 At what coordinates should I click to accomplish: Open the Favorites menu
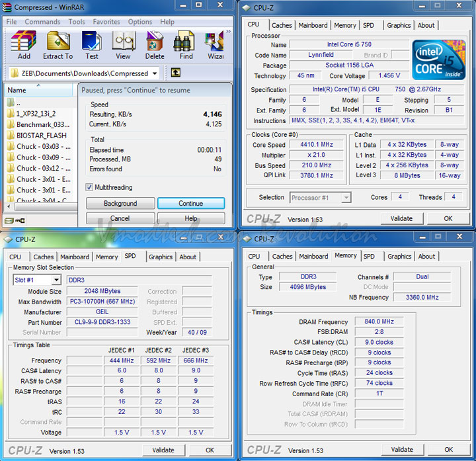106,22
